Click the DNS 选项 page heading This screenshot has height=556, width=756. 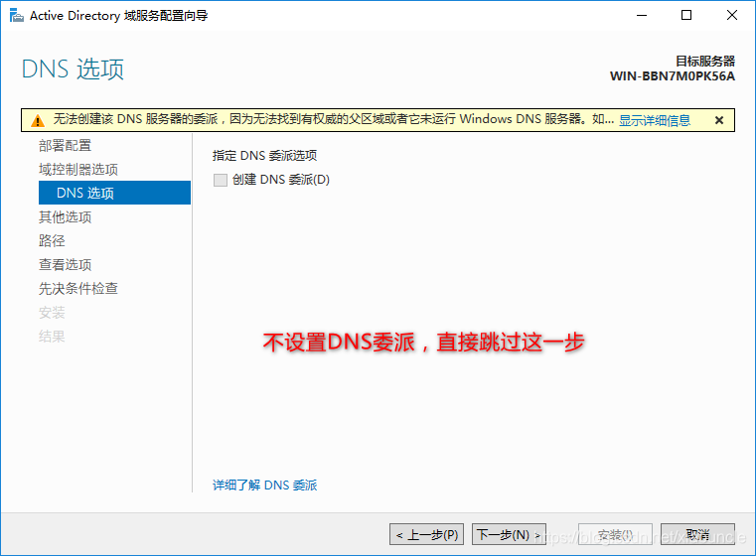pyautogui.click(x=74, y=69)
